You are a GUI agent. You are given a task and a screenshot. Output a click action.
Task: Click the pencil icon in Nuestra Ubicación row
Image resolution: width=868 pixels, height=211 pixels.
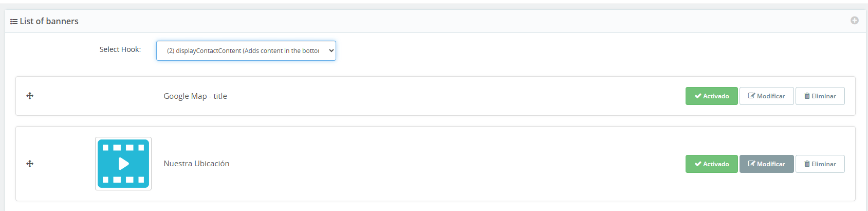click(x=751, y=164)
